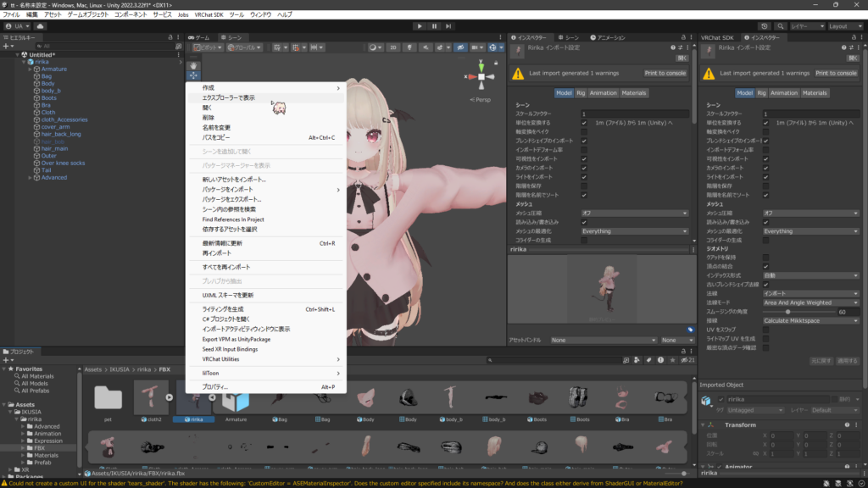Toggle right Inspector weld vertices checkbox
The image size is (868, 488).
(765, 266)
